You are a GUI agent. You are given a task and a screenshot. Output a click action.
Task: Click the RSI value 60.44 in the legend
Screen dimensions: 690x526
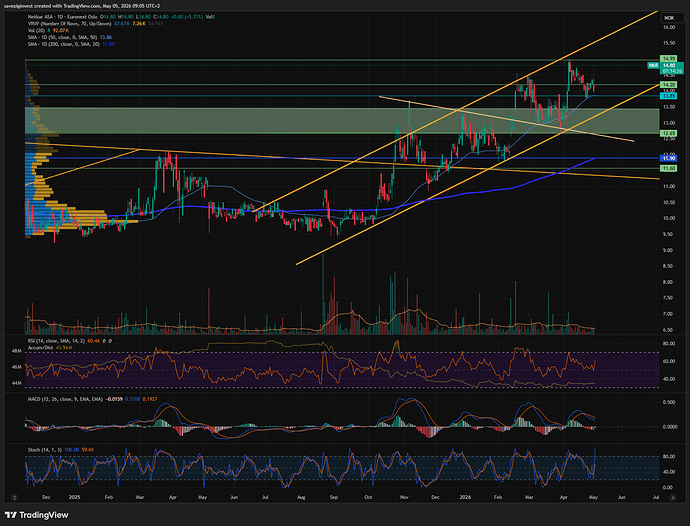(93, 341)
